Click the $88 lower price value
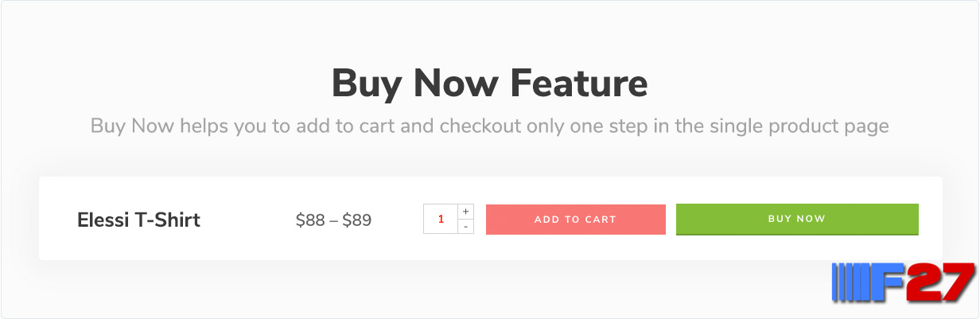 click(x=310, y=220)
